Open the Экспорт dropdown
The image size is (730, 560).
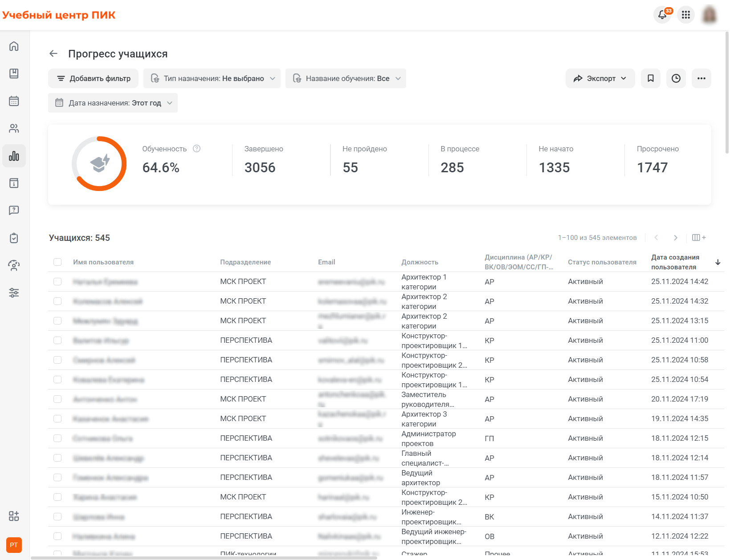(600, 78)
